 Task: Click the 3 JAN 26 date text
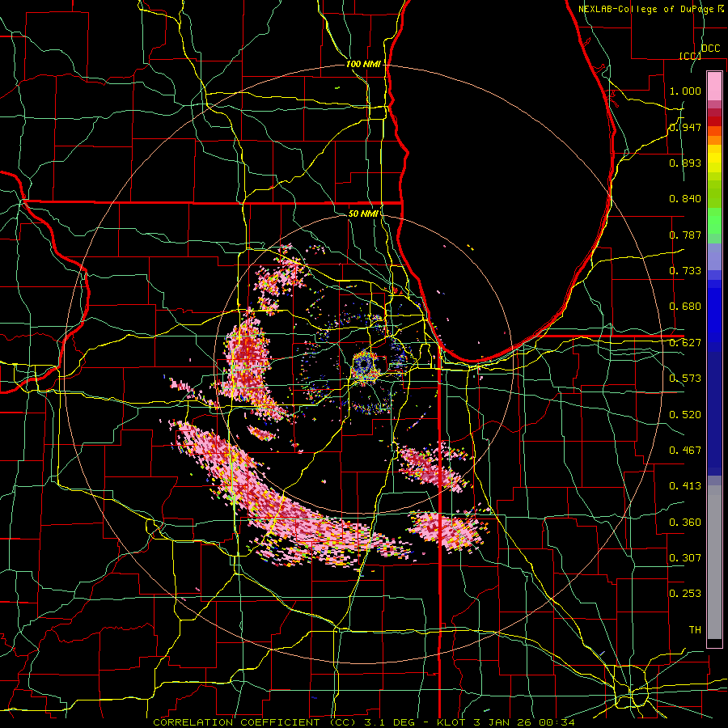click(502, 722)
